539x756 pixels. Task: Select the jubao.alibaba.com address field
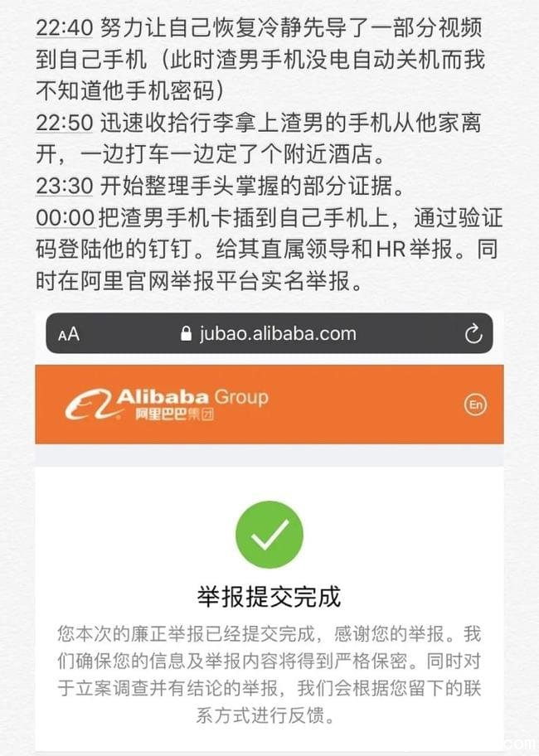[269, 333]
